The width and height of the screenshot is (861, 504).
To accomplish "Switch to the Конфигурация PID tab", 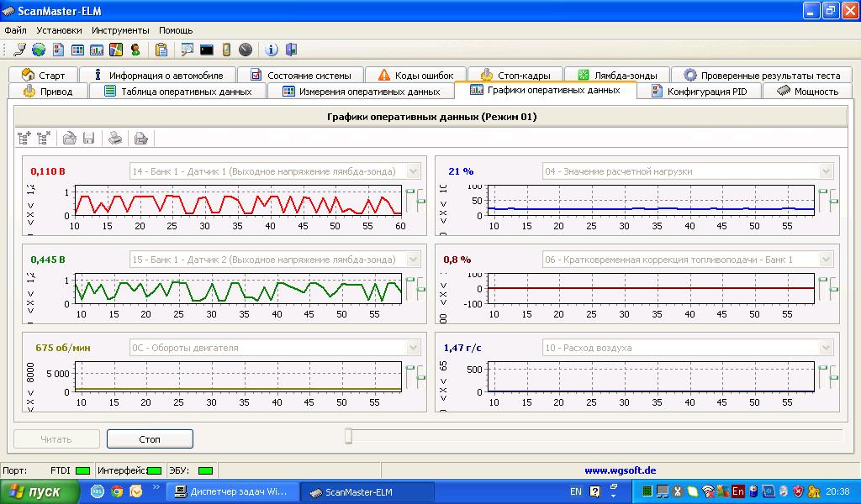I will pyautogui.click(x=699, y=92).
